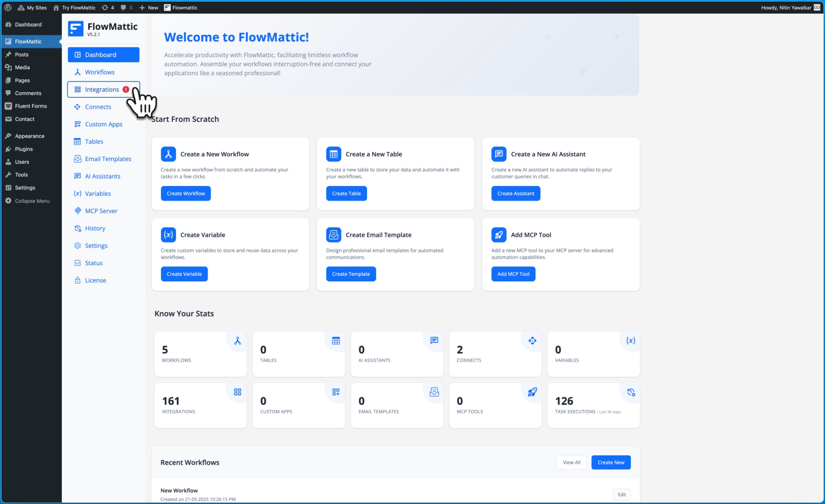The width and height of the screenshot is (825, 504).
Task: Click the Email Templates stat card icon
Action: pyautogui.click(x=434, y=392)
